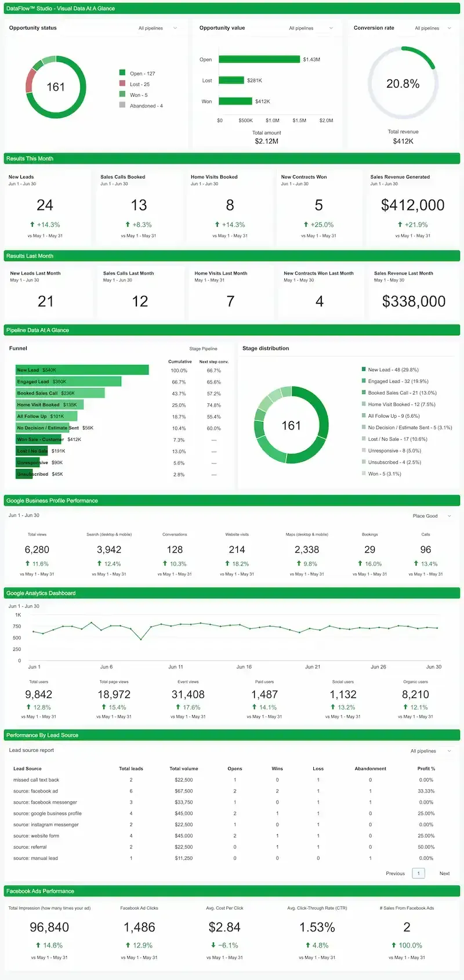Open Lead source report All pipelines dropdown
This screenshot has width=464, height=980.
430,751
